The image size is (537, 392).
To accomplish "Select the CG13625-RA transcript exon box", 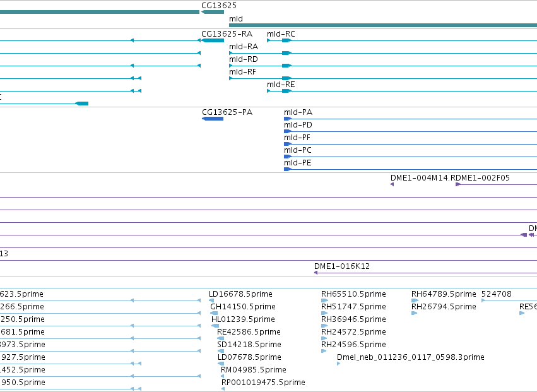I will [x=213, y=40].
